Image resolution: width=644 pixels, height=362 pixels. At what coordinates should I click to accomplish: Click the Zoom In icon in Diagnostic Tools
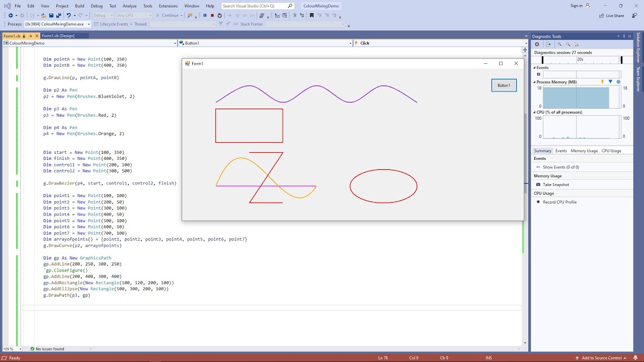click(x=559, y=44)
